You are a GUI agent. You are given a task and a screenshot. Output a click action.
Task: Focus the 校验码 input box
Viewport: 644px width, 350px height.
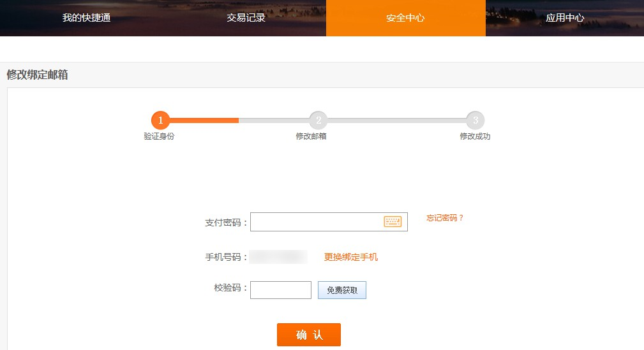click(x=281, y=290)
